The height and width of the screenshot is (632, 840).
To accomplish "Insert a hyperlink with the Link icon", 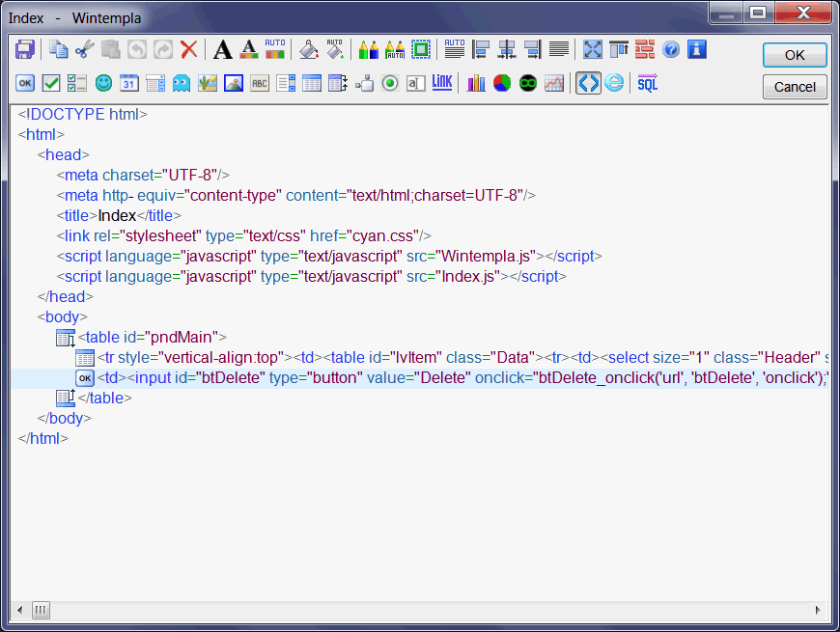I will pos(442,82).
